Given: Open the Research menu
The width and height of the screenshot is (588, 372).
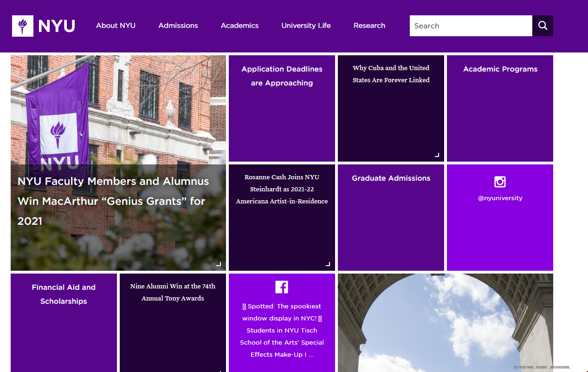Looking at the screenshot, I should 369,26.
